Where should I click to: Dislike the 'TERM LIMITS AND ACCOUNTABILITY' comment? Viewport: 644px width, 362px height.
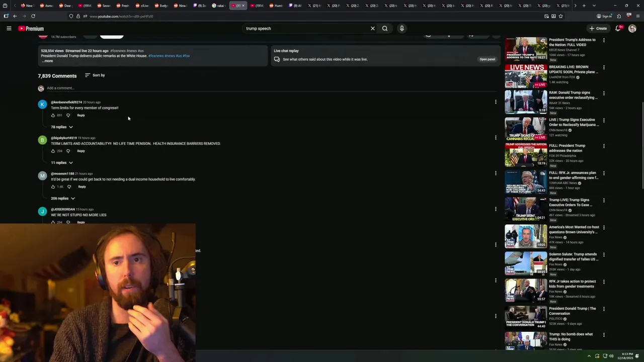tap(68, 151)
